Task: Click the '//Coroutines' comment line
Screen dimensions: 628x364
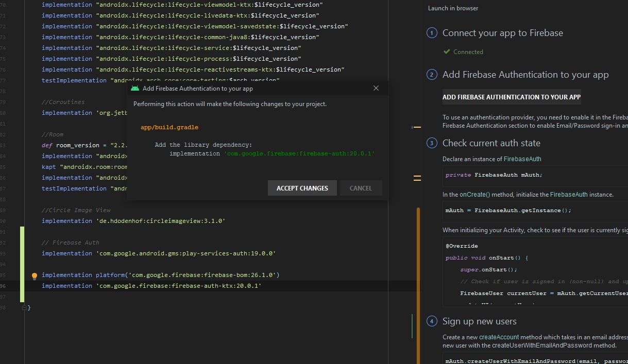Action: 63,102
